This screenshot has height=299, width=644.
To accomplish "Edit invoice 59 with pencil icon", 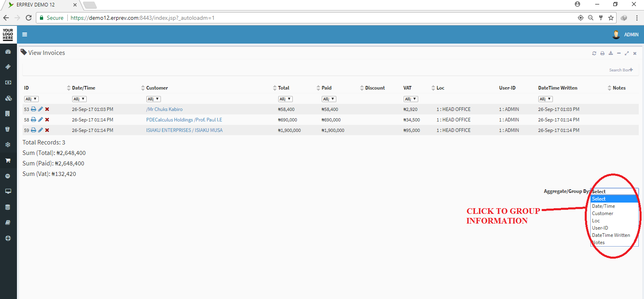I will 40,130.
